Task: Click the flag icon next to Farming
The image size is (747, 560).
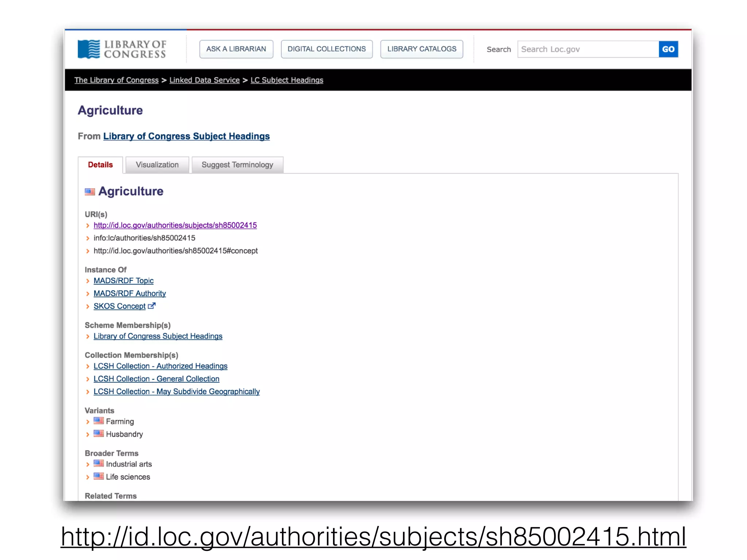Action: coord(98,421)
